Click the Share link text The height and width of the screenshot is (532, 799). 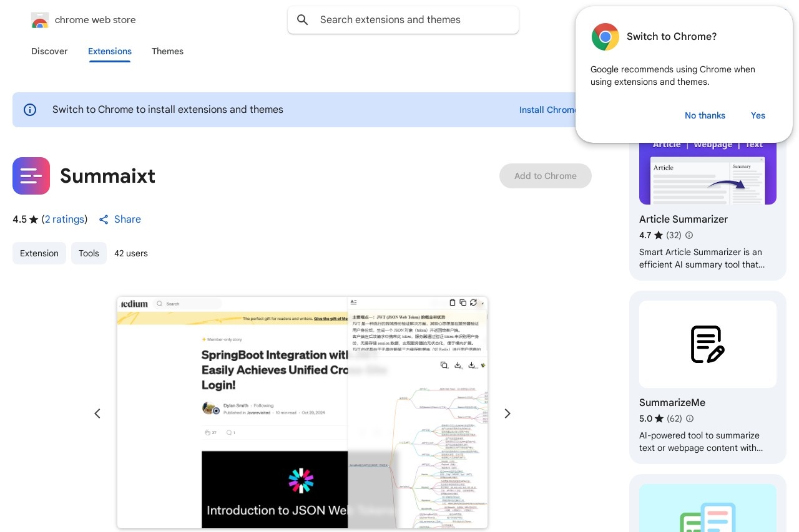(x=127, y=220)
